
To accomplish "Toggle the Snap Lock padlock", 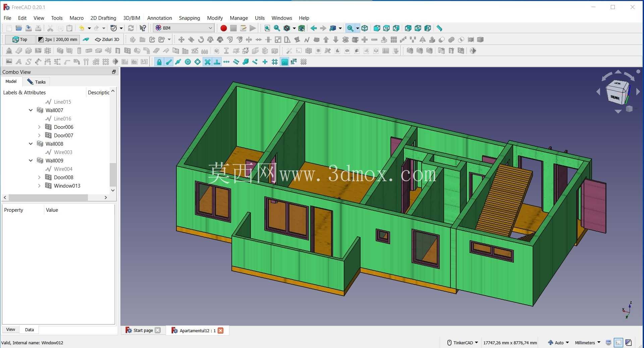I will [159, 62].
